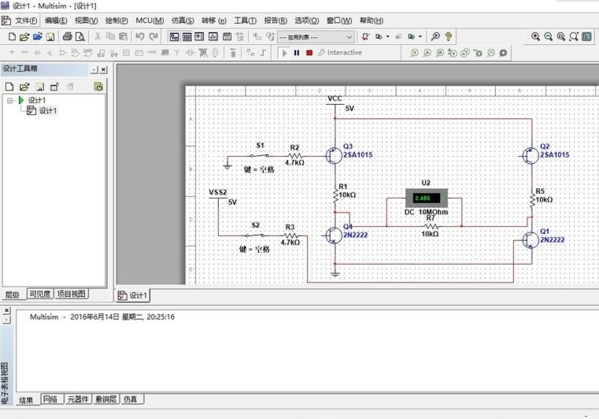
Task: Place a differential voltage probe
Action: click(452, 53)
